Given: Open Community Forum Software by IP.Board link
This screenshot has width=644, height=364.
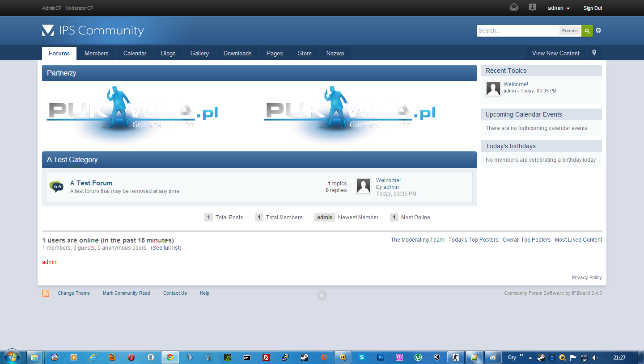Looking at the screenshot, I should tap(553, 293).
